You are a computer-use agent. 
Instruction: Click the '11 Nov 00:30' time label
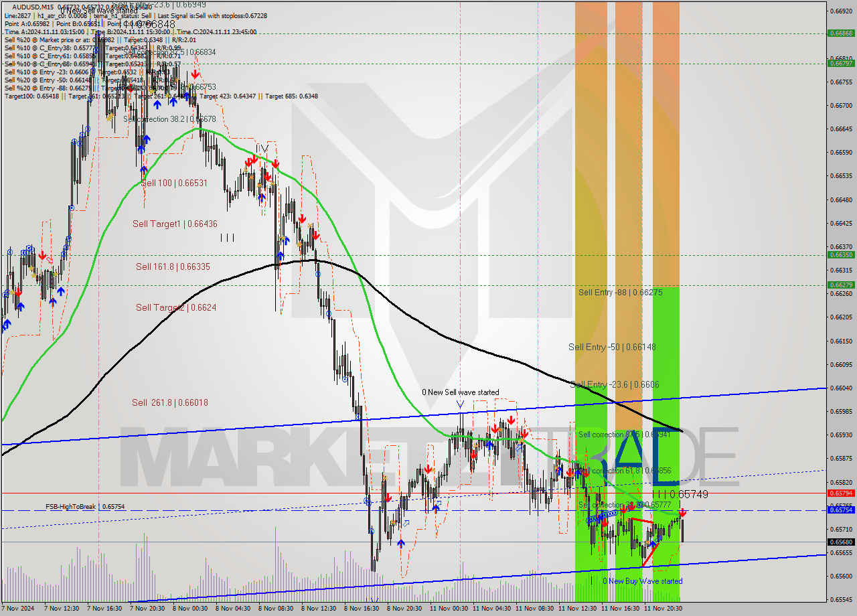(x=448, y=609)
